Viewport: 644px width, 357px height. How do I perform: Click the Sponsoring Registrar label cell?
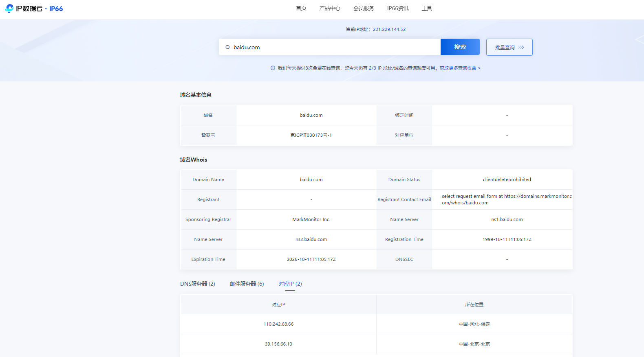click(208, 219)
